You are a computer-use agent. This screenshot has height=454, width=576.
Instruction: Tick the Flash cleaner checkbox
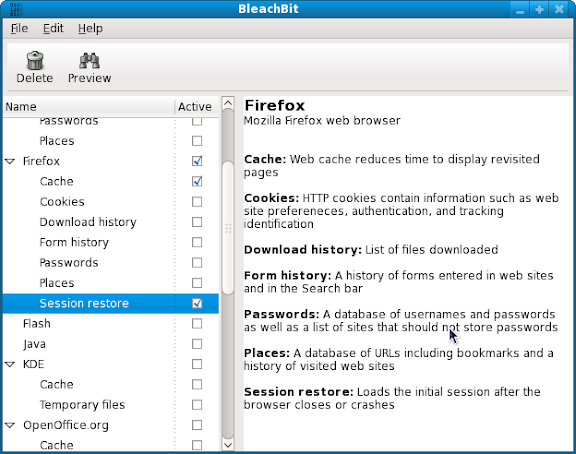[x=197, y=324]
